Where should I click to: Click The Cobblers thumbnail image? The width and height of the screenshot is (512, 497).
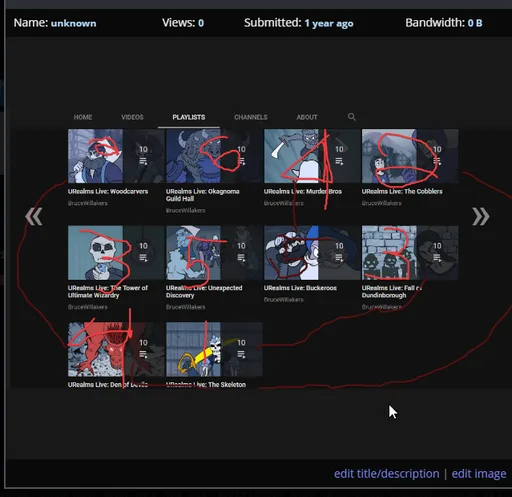pos(410,156)
